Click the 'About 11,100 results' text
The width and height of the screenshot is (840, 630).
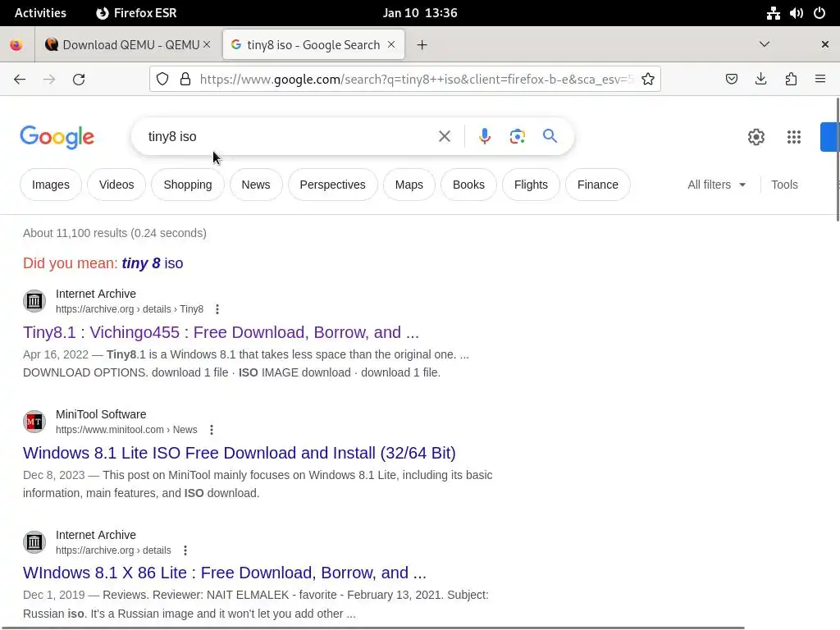point(115,233)
